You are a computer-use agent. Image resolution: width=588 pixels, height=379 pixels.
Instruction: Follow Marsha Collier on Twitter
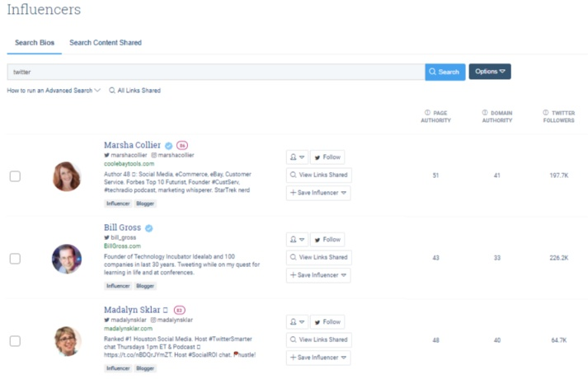pyautogui.click(x=327, y=157)
